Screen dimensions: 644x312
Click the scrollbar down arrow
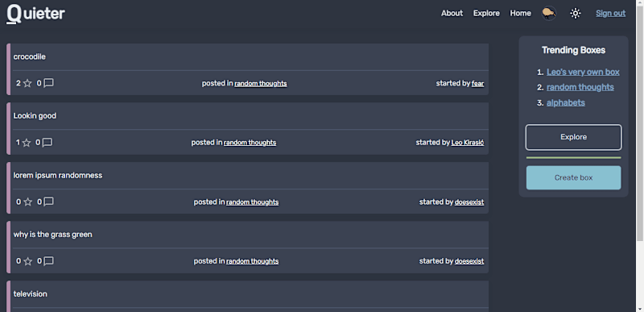tap(640, 308)
